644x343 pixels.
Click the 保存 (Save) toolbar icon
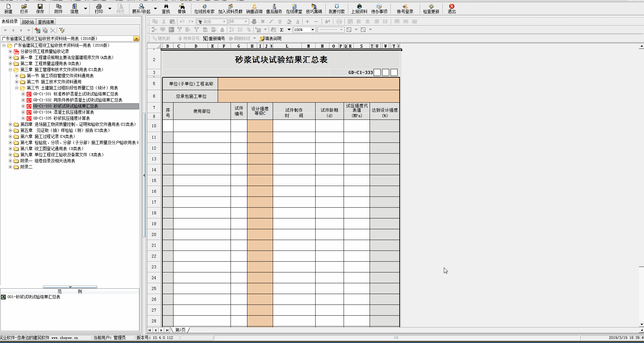tap(40, 8)
